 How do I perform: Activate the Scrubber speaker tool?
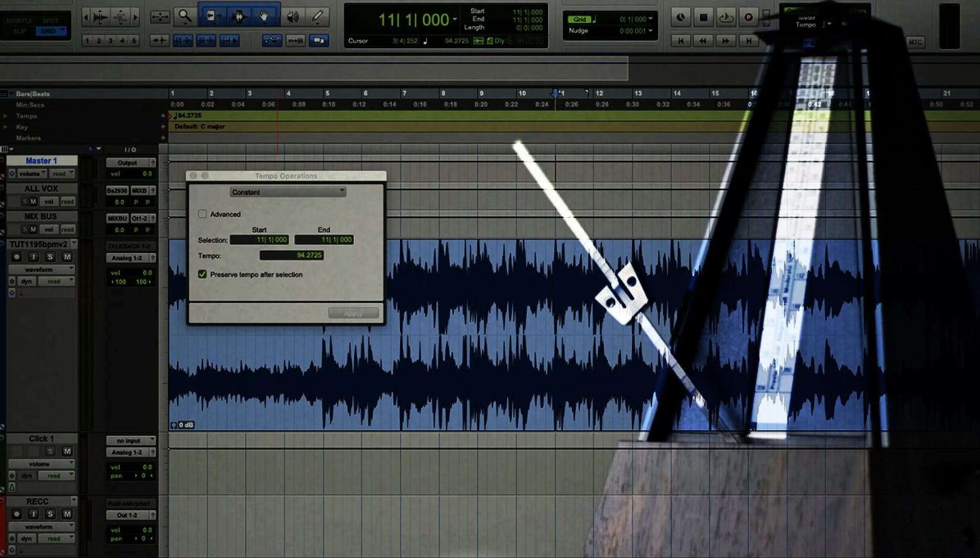(293, 17)
